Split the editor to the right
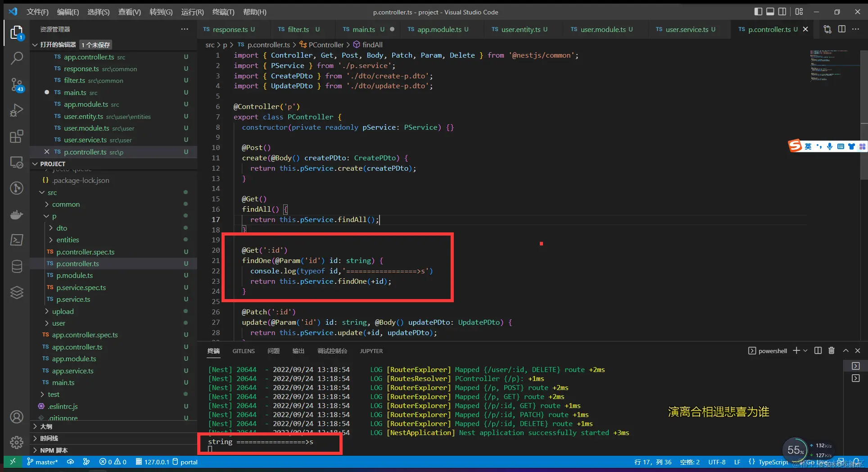868x472 pixels. (x=842, y=29)
